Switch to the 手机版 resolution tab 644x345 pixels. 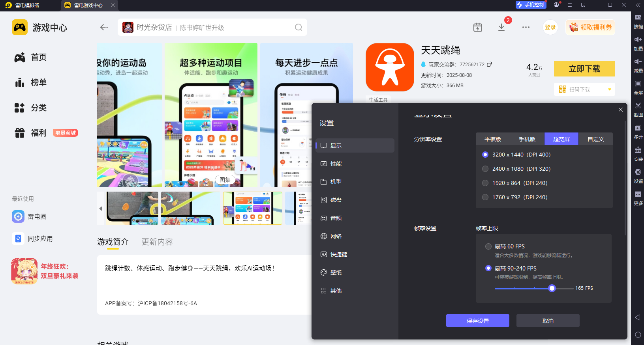(527, 139)
